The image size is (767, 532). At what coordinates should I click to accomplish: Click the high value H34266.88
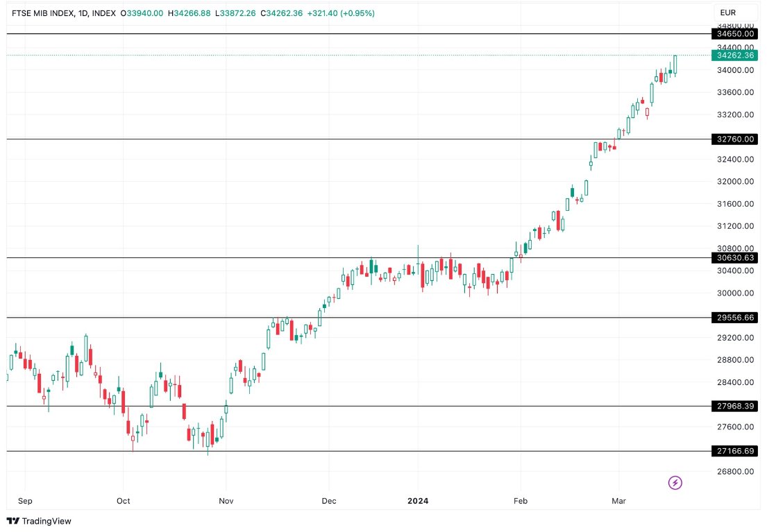click(191, 12)
